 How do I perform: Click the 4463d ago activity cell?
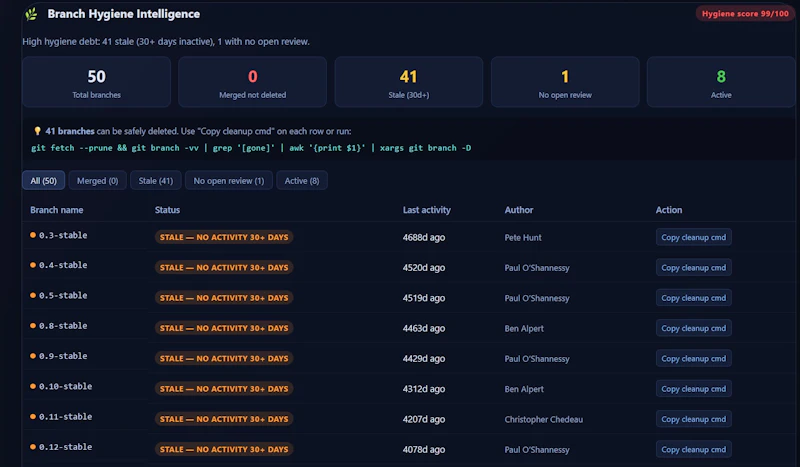[424, 328]
